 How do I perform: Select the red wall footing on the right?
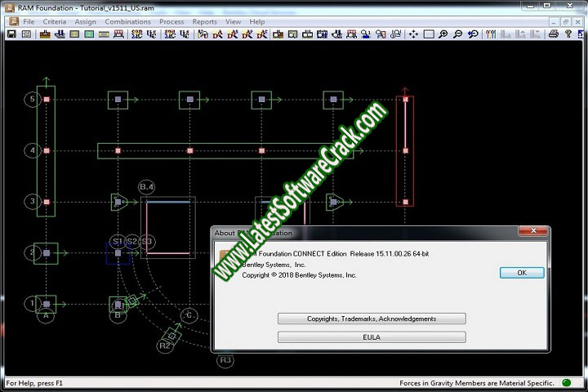coord(405,151)
